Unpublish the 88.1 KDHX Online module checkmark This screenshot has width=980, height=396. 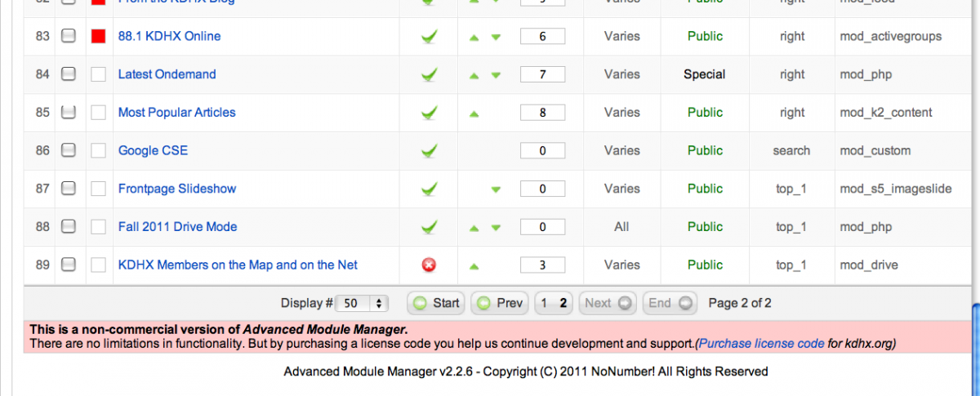coord(429,37)
